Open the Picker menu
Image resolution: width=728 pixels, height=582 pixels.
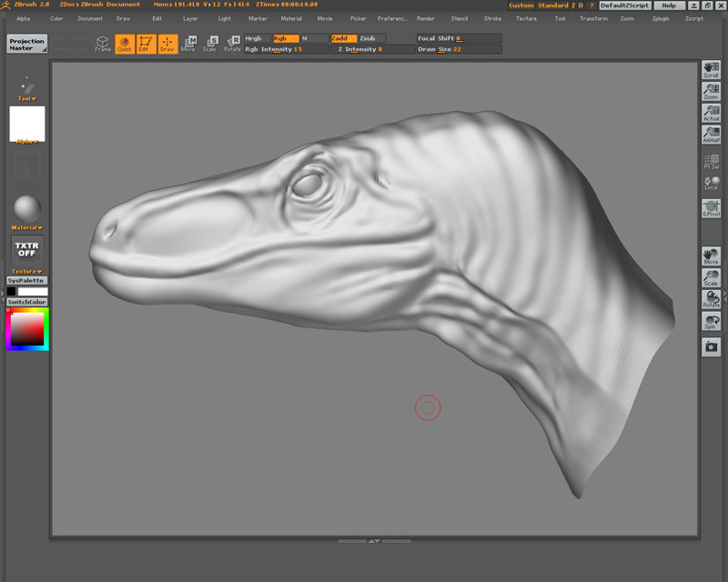click(358, 18)
